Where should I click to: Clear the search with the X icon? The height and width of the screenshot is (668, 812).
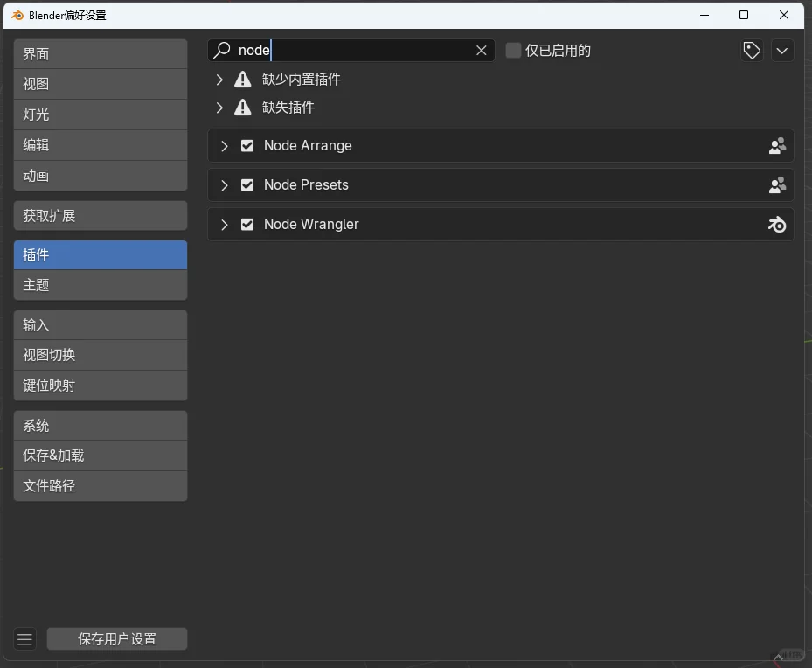(481, 50)
